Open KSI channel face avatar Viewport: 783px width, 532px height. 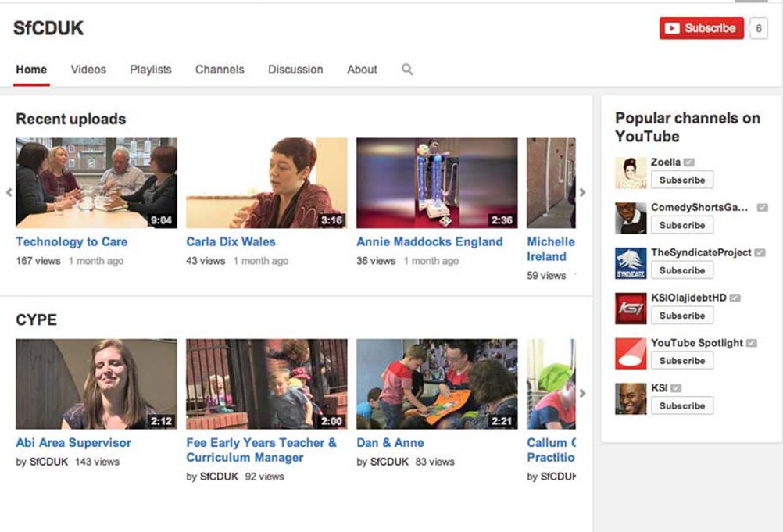point(631,398)
